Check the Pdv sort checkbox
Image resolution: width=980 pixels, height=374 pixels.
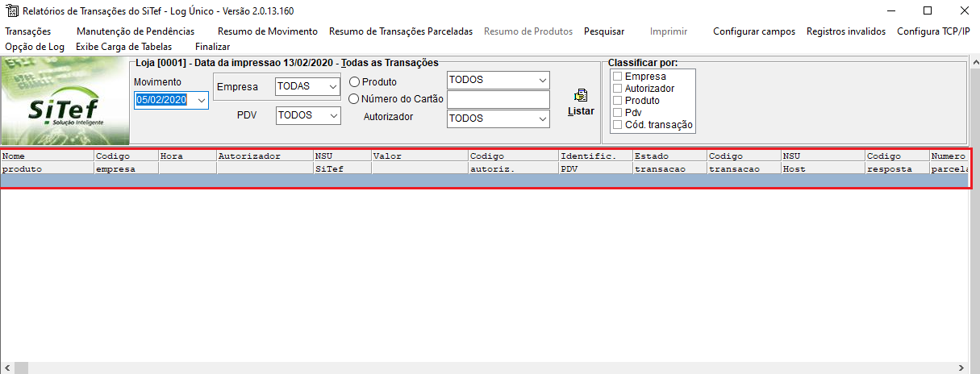point(618,113)
